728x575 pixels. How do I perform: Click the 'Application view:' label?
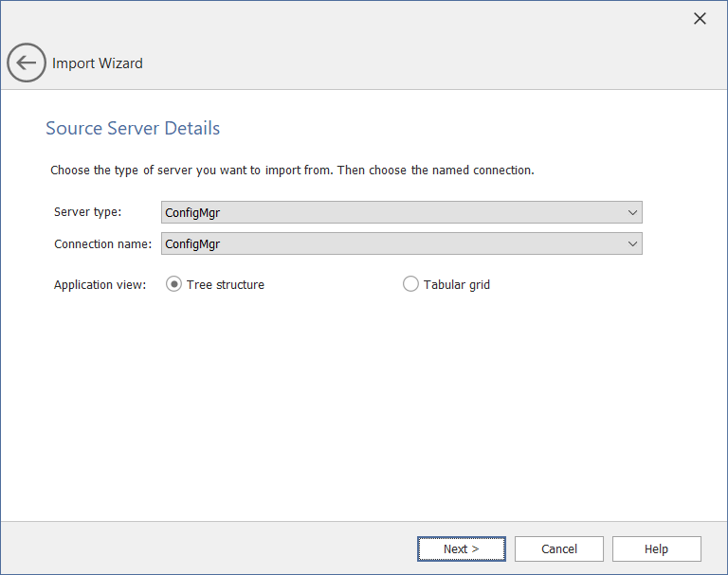coord(100,284)
